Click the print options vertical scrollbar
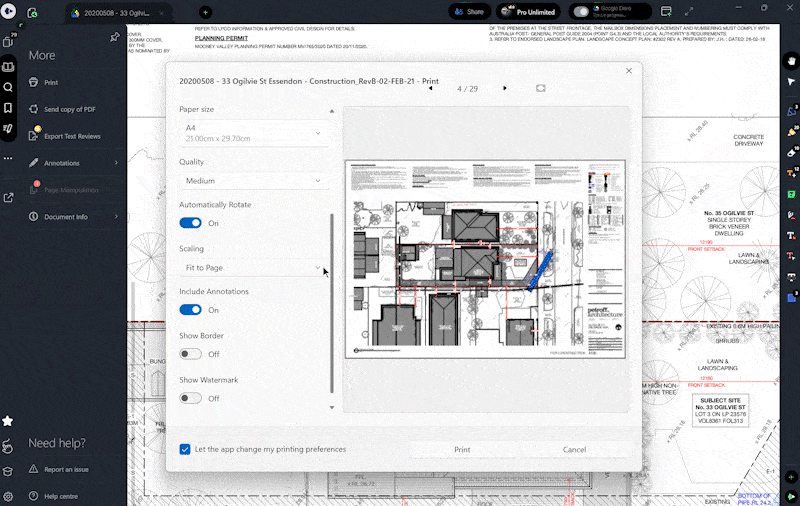The width and height of the screenshot is (800, 506). coord(332,303)
